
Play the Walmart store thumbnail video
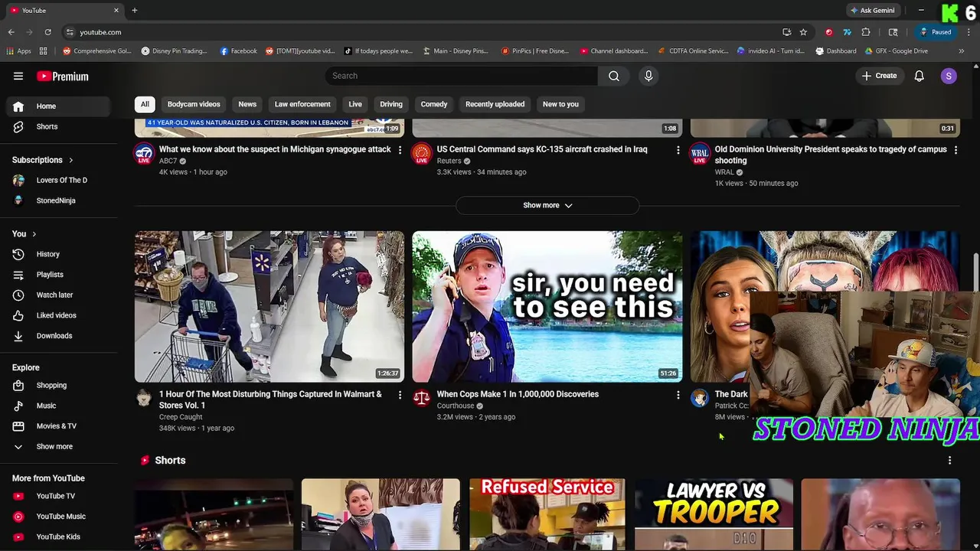tap(269, 306)
